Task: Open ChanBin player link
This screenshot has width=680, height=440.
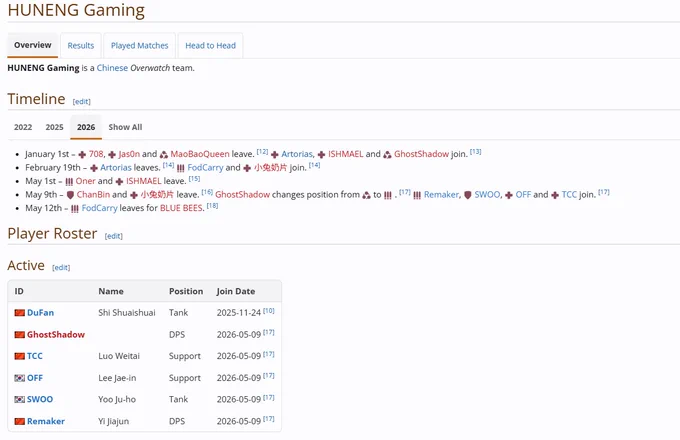Action: (93, 195)
